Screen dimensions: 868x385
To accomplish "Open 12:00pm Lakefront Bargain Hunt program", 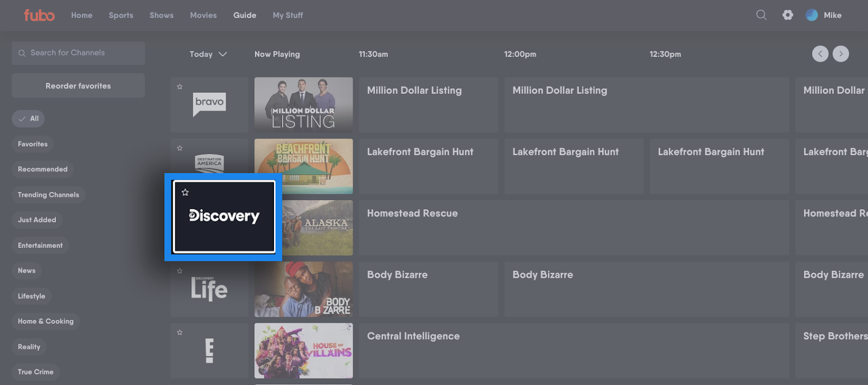I will pyautogui.click(x=573, y=166).
